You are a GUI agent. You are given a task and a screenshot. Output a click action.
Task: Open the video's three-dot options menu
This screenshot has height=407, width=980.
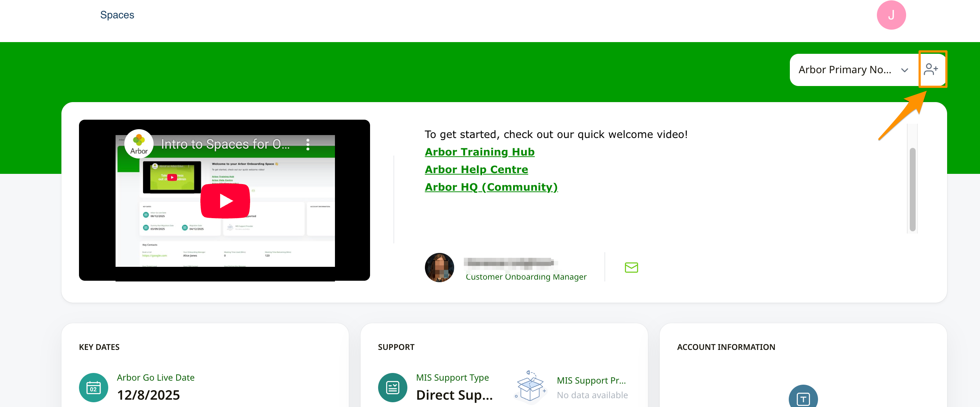tap(308, 144)
